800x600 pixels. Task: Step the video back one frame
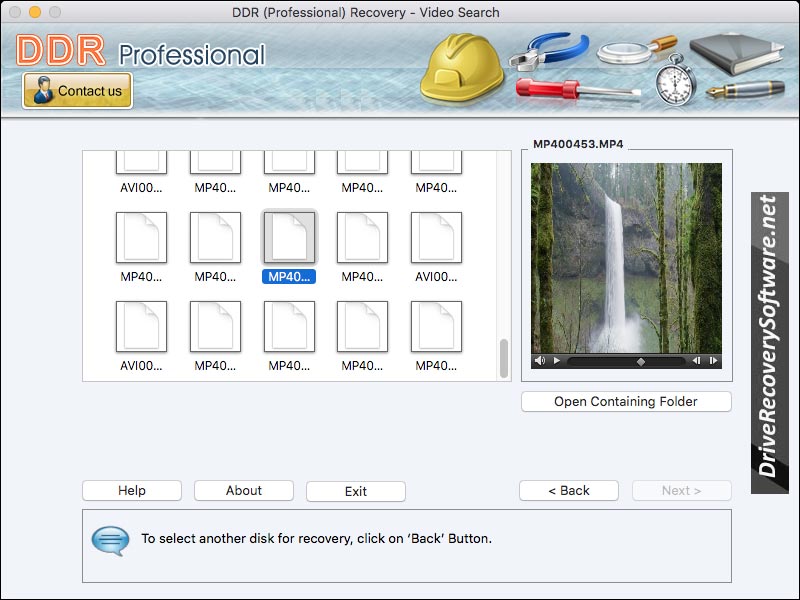pyautogui.click(x=696, y=361)
